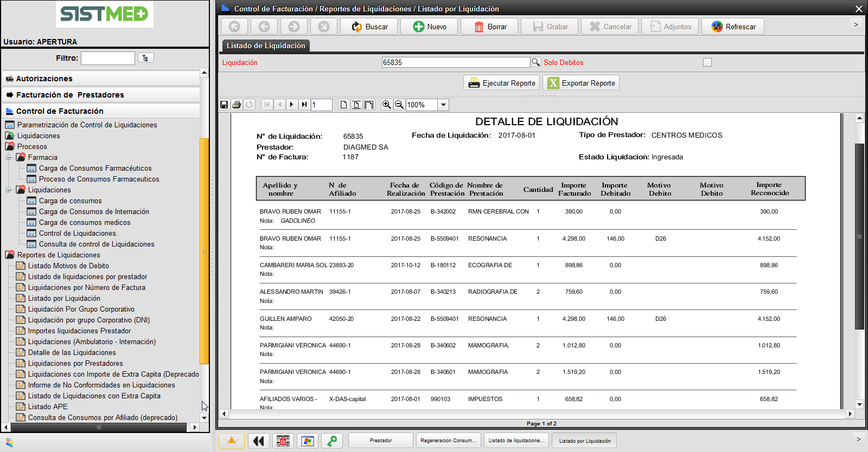Click the save report disk icon

pos(224,105)
